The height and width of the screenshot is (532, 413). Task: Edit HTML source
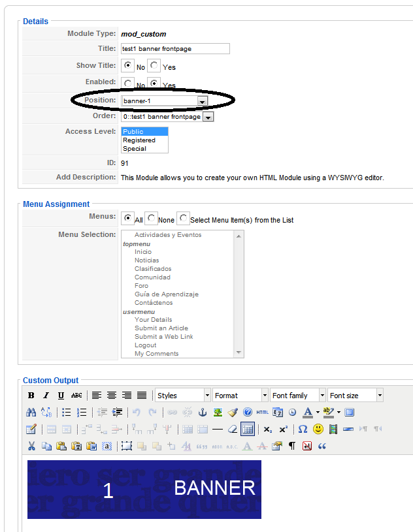[263, 413]
